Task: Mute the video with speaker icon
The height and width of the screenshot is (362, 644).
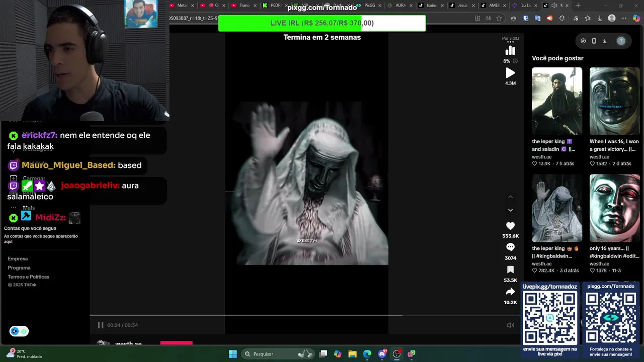Action: pyautogui.click(x=510, y=325)
